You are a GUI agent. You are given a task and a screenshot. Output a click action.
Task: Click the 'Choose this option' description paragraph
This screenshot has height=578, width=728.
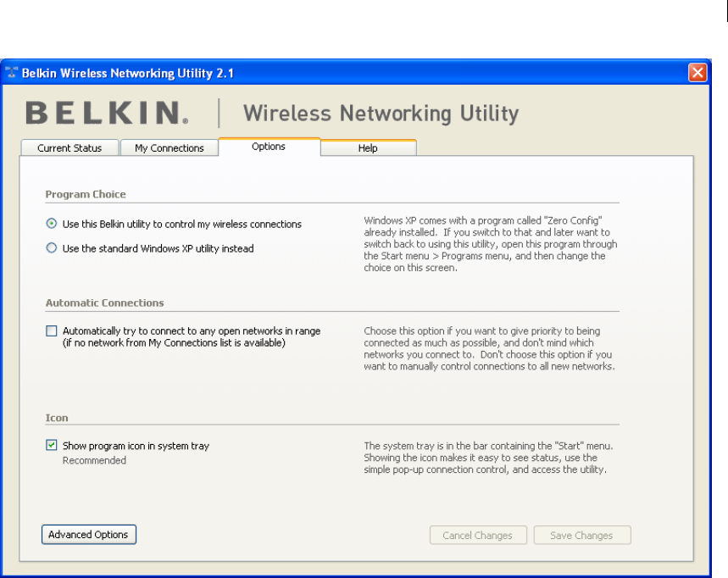click(489, 348)
